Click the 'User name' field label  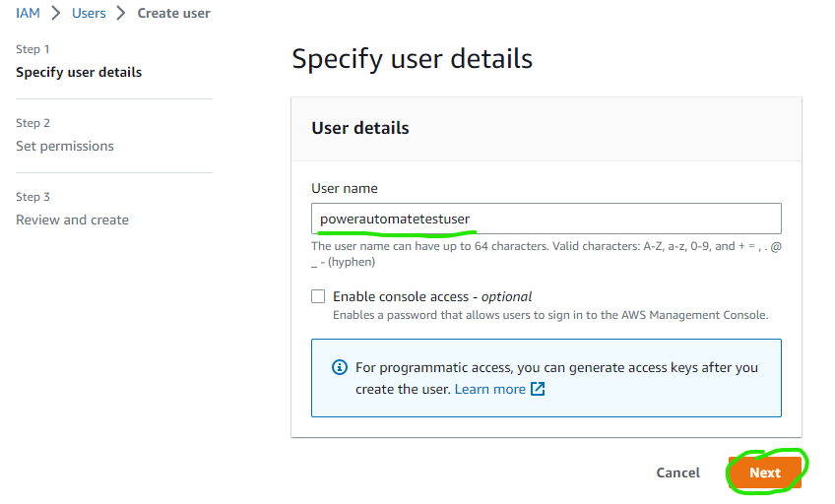pos(345,188)
